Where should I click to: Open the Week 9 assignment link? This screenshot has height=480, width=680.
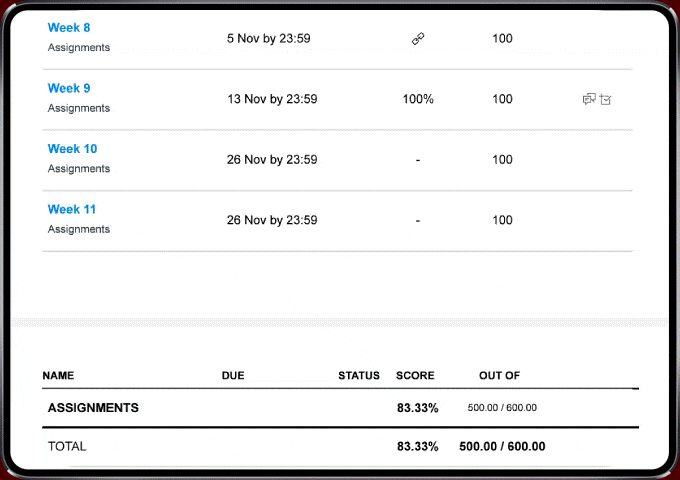[69, 88]
